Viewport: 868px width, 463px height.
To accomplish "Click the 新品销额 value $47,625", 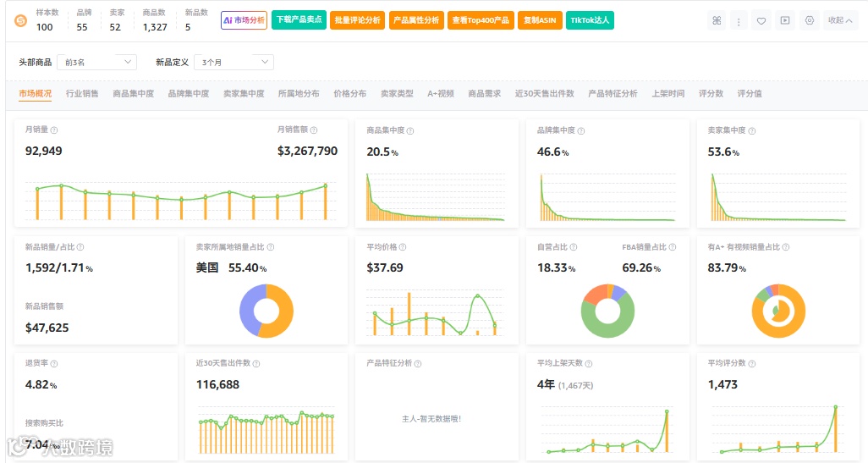I will 47,328.
